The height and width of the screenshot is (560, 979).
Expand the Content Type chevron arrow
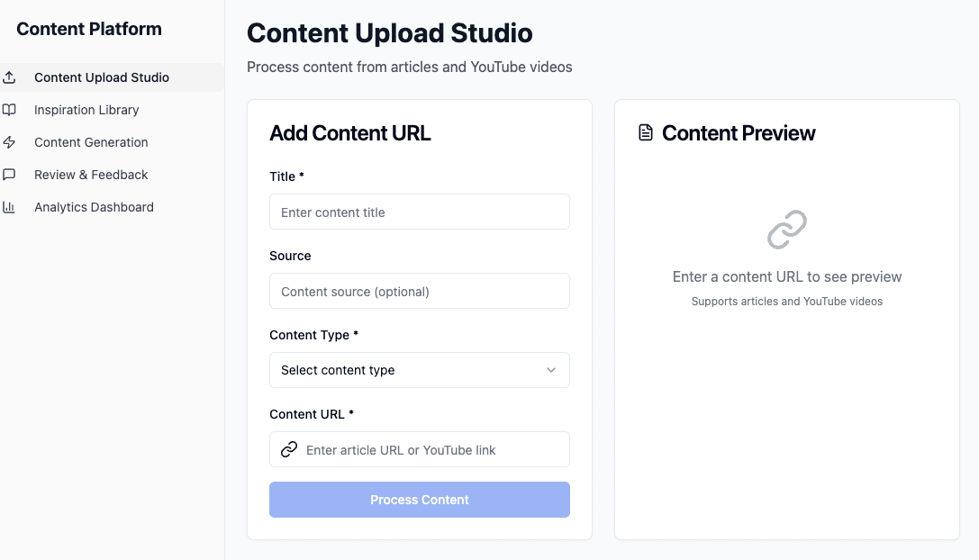[550, 370]
